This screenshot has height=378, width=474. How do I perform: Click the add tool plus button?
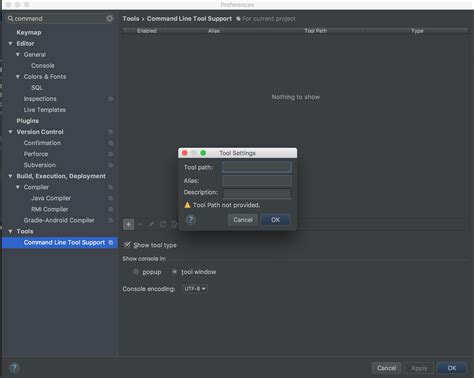point(128,224)
